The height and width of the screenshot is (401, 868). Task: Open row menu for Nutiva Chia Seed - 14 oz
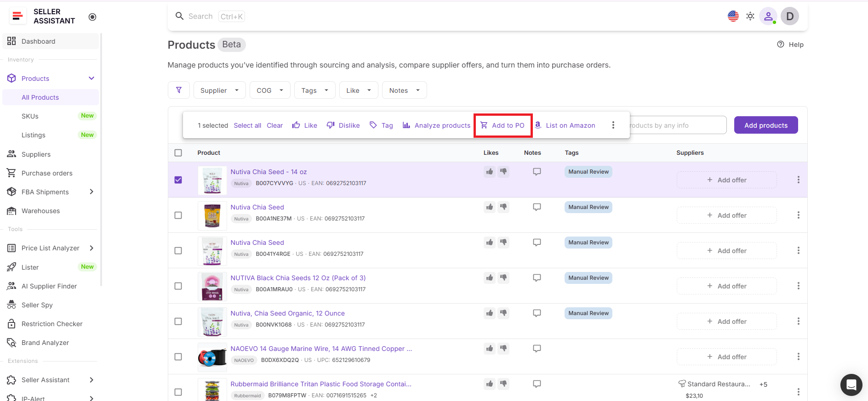(799, 180)
